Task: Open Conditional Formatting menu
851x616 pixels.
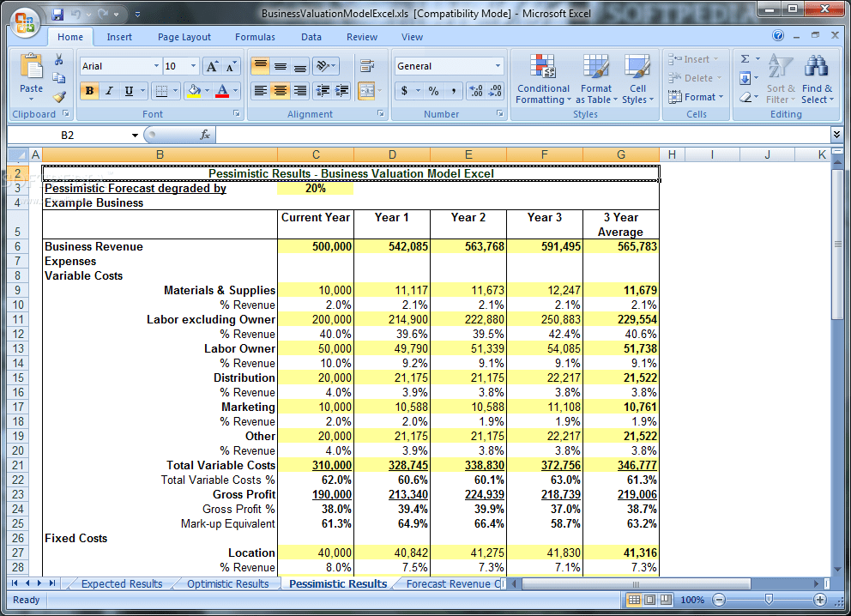Action: (543, 79)
